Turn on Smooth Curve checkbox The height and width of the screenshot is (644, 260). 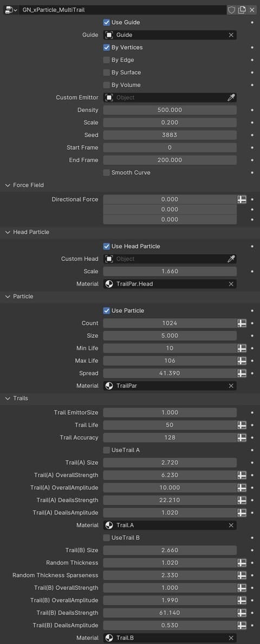click(107, 172)
